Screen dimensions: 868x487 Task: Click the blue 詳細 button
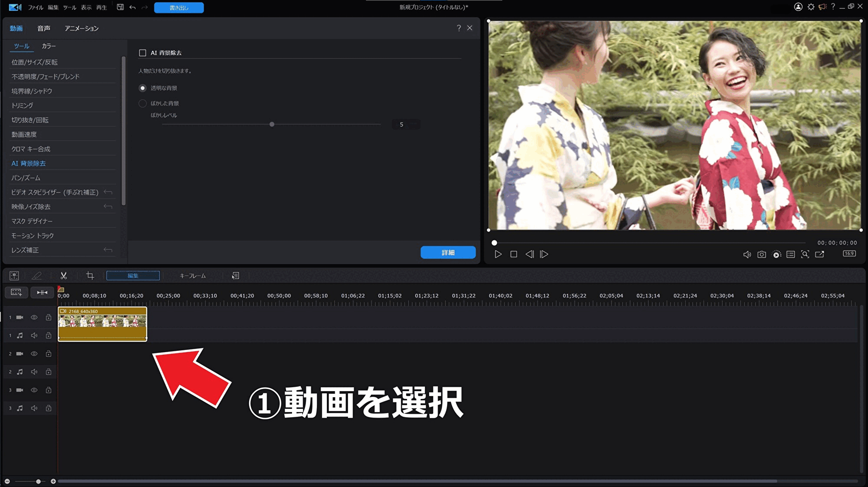(x=448, y=253)
